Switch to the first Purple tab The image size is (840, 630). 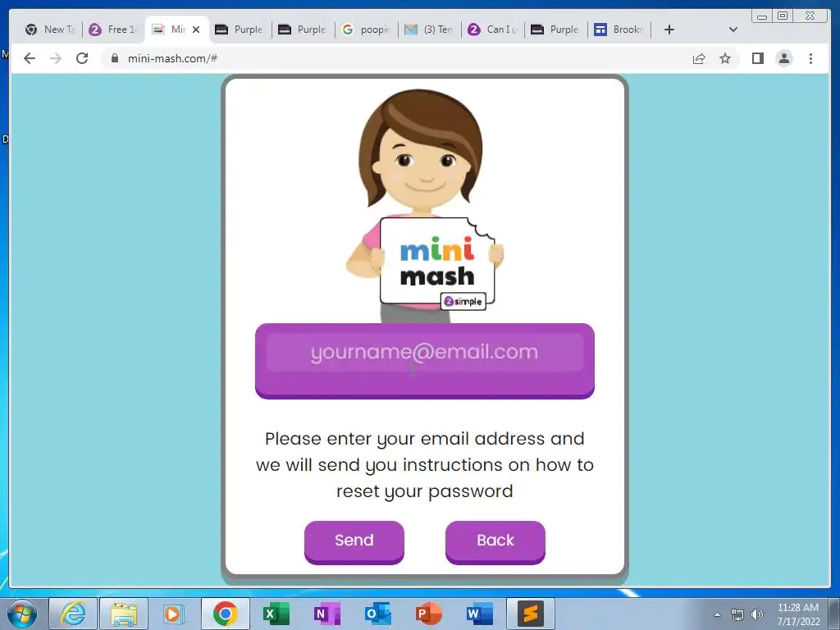pyautogui.click(x=240, y=30)
